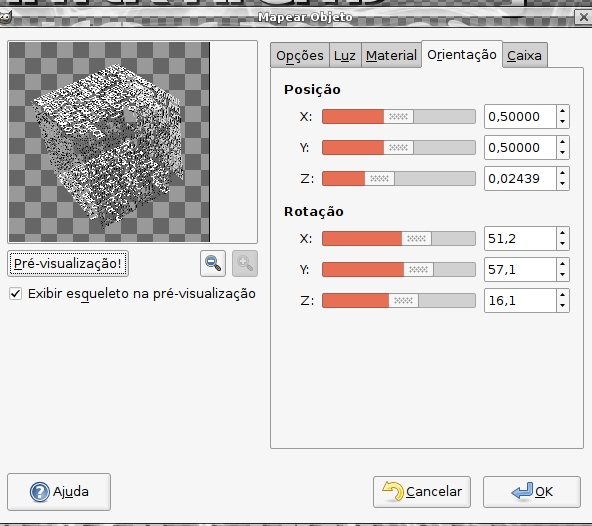This screenshot has height=526, width=592.
Task: Click the Cancelar button
Action: (x=422, y=492)
